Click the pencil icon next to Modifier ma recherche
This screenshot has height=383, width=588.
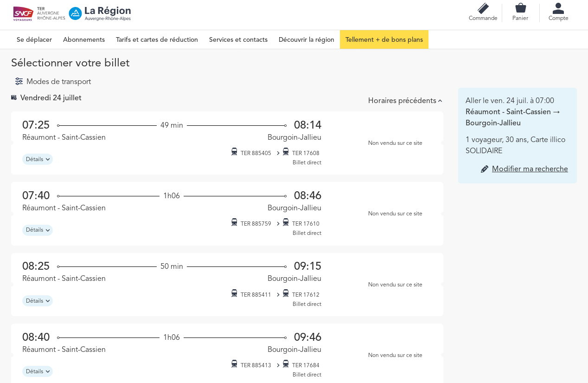pos(485,169)
